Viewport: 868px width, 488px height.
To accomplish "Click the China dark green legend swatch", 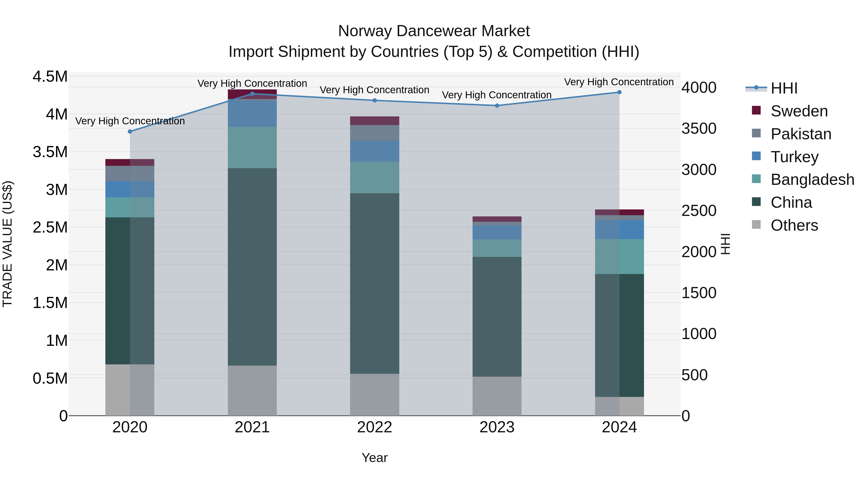I will 756,201.
